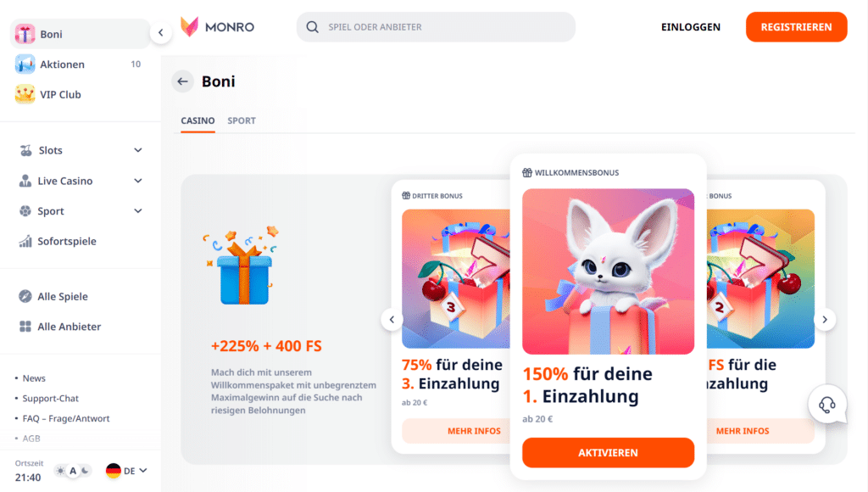Open the DE language dropdown
Image resolution: width=868 pixels, height=492 pixels.
(x=127, y=471)
